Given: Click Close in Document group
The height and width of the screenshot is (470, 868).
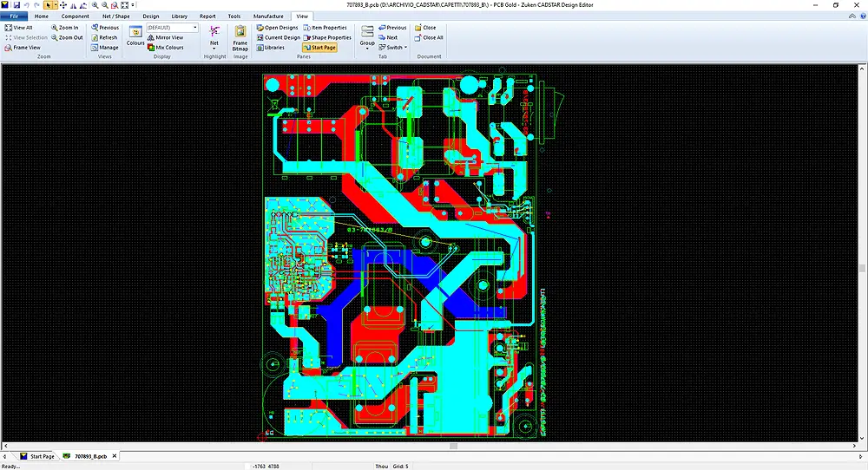Looking at the screenshot, I should [x=425, y=28].
